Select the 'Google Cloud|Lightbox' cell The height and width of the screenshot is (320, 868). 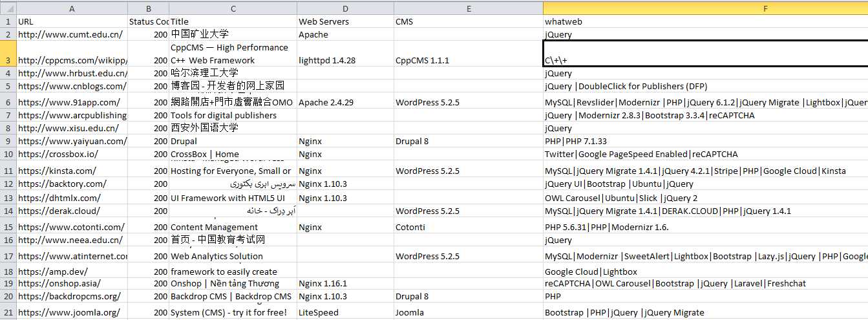coord(705,270)
